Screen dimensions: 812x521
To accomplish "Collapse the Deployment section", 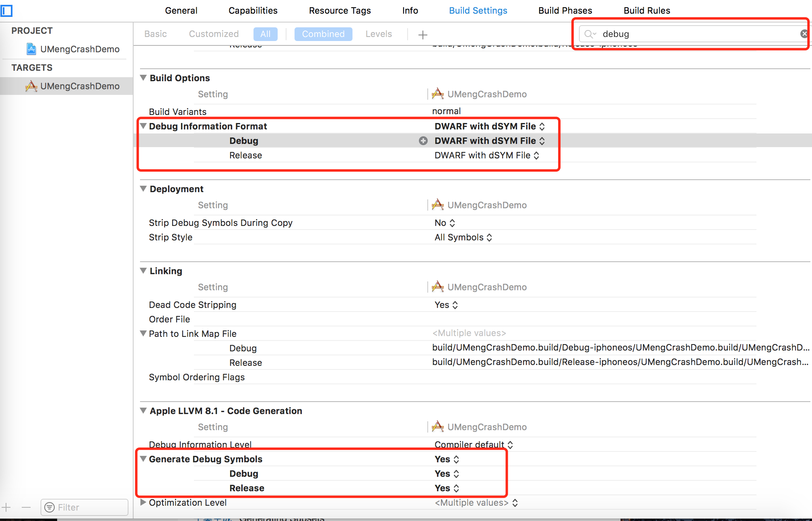I will (x=143, y=189).
